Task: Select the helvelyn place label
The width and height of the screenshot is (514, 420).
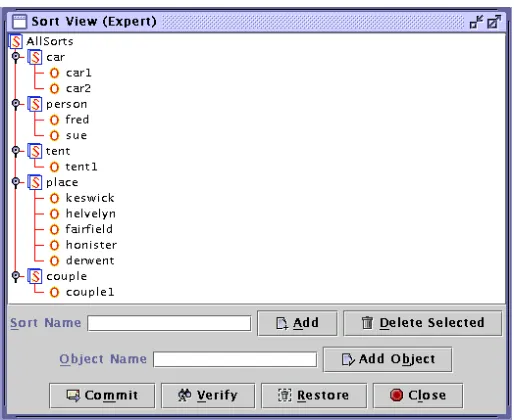Action: tap(91, 214)
